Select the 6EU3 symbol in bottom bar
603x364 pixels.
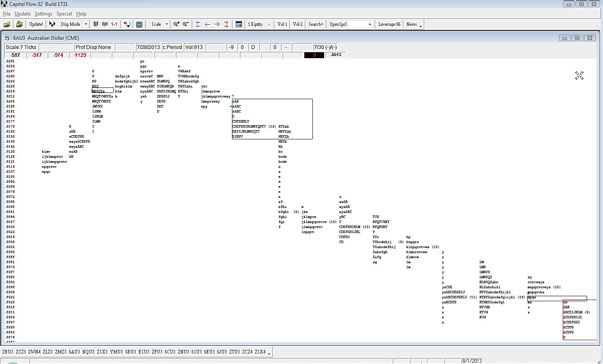tap(209, 352)
